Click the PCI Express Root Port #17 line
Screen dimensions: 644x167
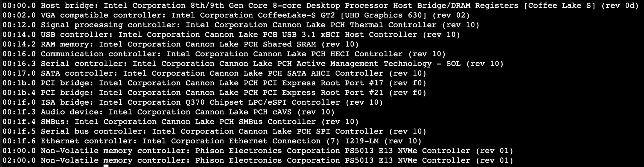214,83
